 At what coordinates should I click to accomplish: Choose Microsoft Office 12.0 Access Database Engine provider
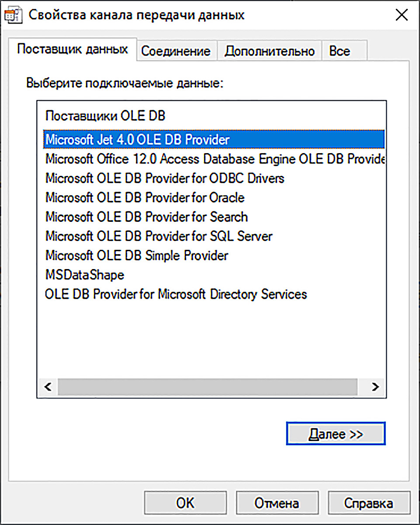click(214, 159)
